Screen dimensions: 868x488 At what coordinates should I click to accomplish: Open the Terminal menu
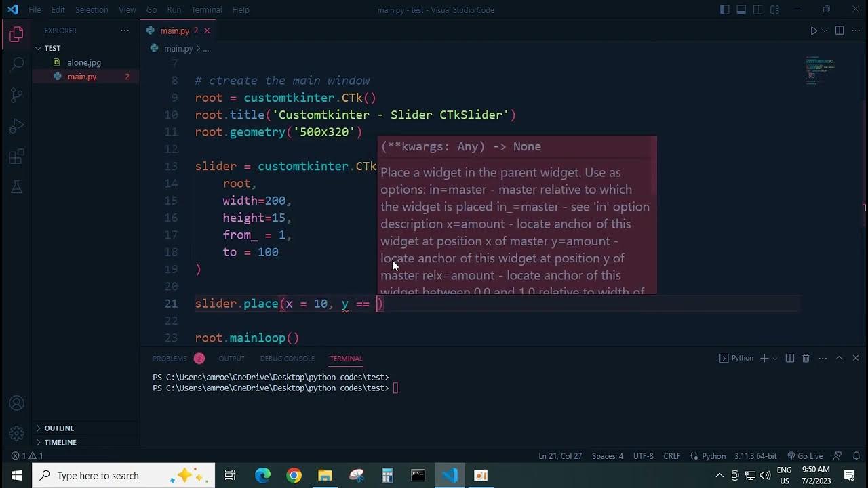point(207,9)
